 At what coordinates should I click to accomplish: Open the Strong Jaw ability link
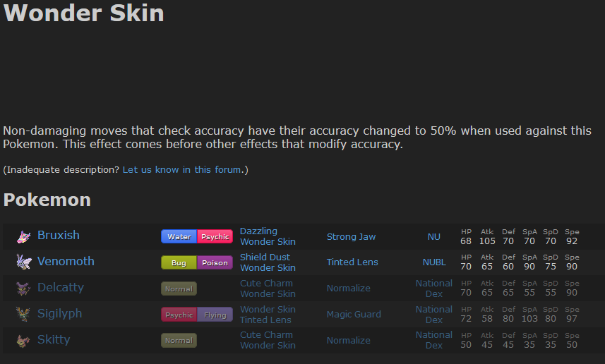tap(351, 237)
